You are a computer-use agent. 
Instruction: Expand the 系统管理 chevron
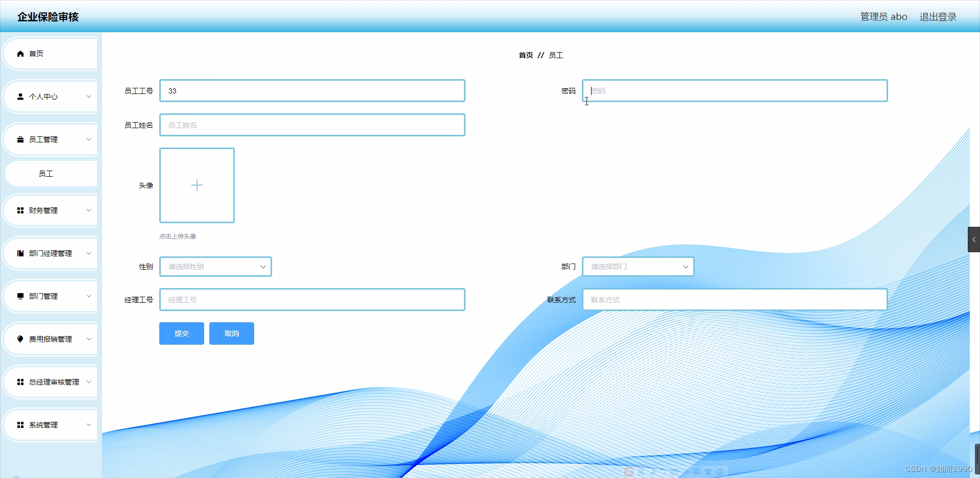click(88, 425)
